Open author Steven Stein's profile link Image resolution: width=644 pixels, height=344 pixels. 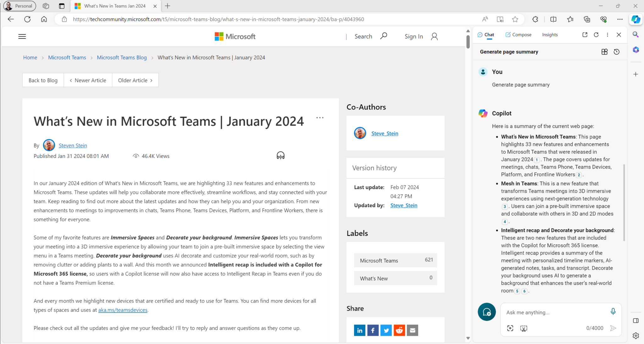(x=73, y=145)
